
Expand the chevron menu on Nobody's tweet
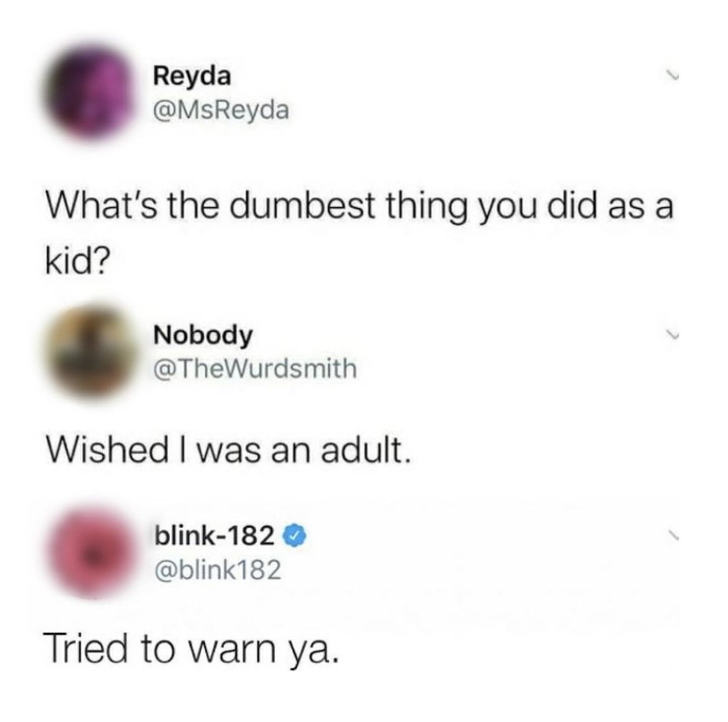(671, 333)
